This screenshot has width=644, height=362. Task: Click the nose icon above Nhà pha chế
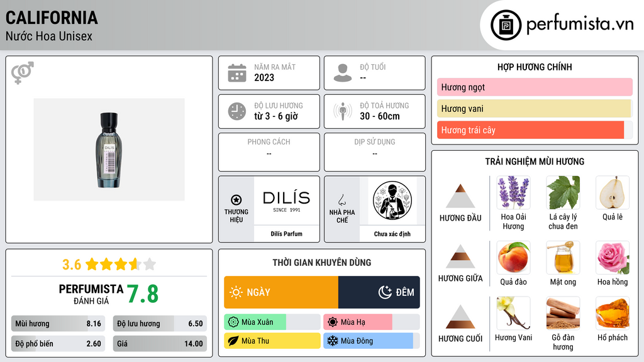point(341,200)
